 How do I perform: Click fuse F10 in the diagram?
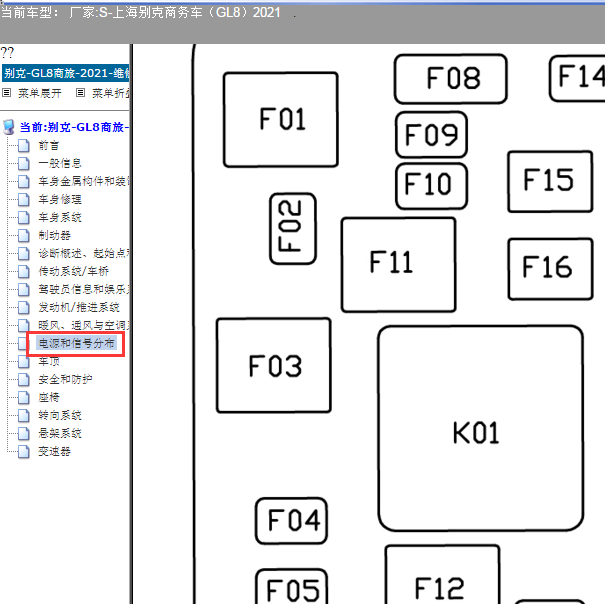431,186
